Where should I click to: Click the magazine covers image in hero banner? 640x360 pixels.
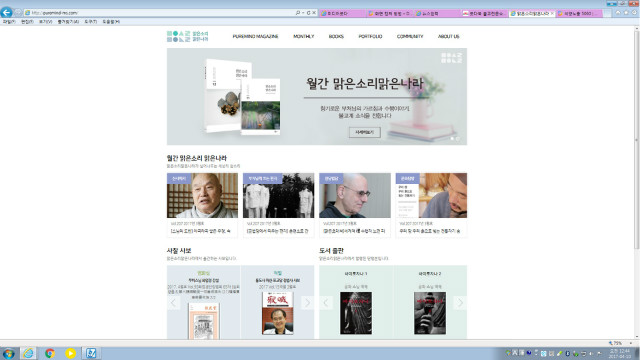243,97
